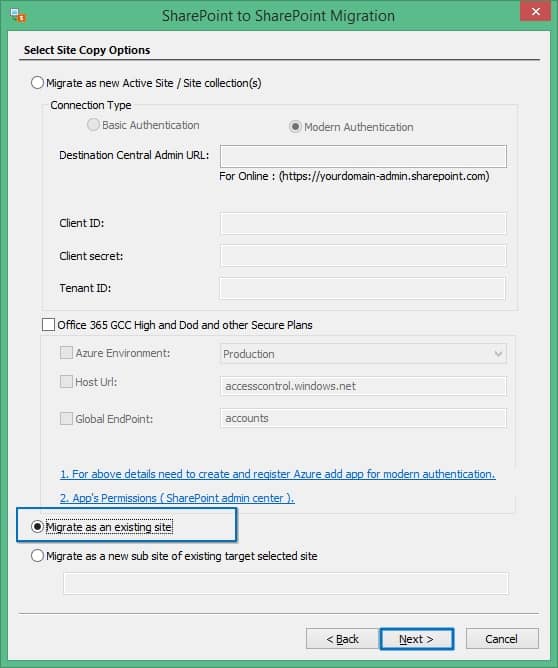Image resolution: width=558 pixels, height=668 pixels.
Task: Click the 'Connection Type' group label
Action: (91, 105)
